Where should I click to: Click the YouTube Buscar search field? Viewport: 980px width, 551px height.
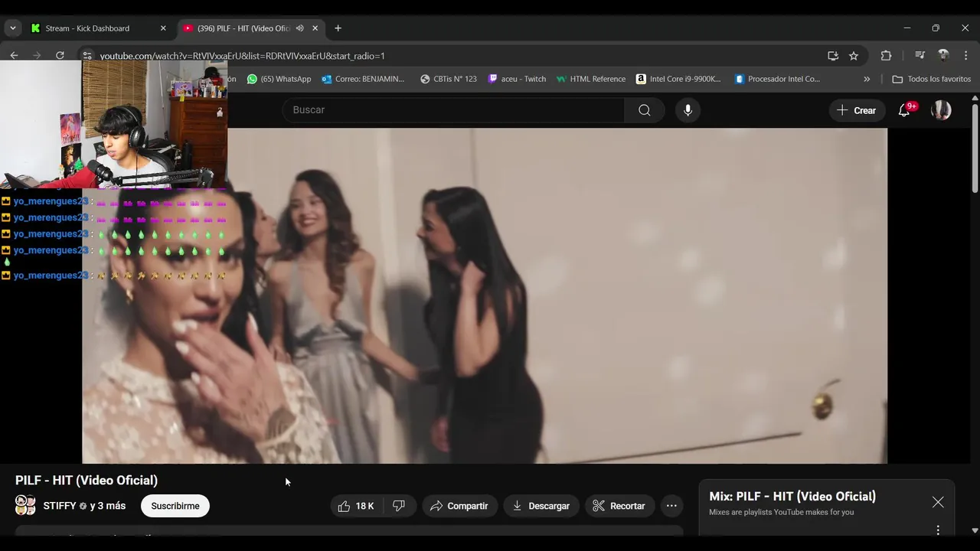(x=453, y=110)
